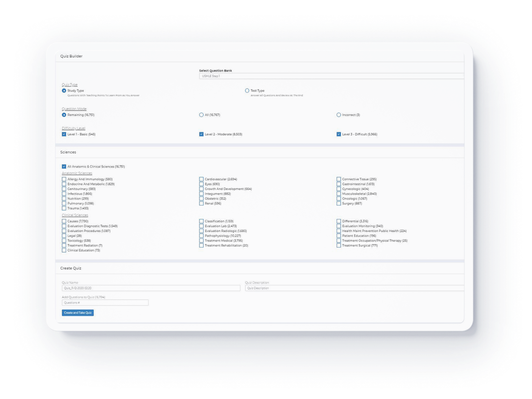Focus the Questions # input field

(x=105, y=303)
